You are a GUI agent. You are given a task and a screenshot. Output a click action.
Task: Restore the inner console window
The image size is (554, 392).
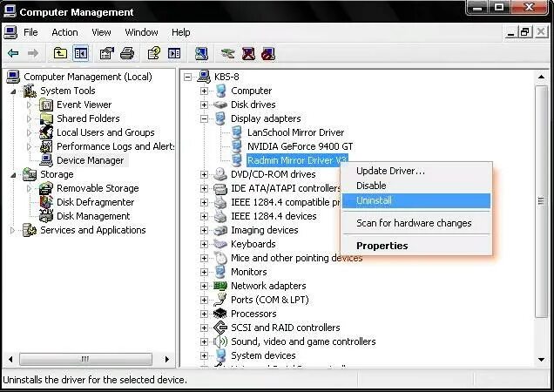[525, 32]
